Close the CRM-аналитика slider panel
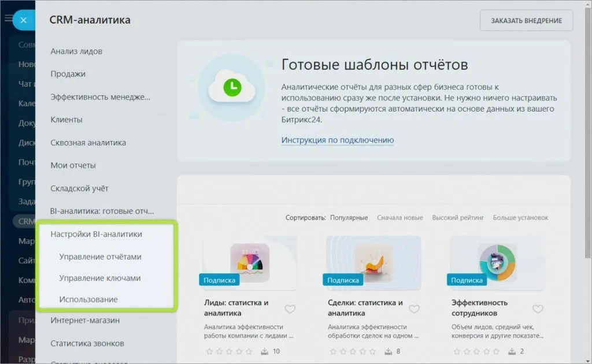This screenshot has height=364, width=592. [23, 20]
